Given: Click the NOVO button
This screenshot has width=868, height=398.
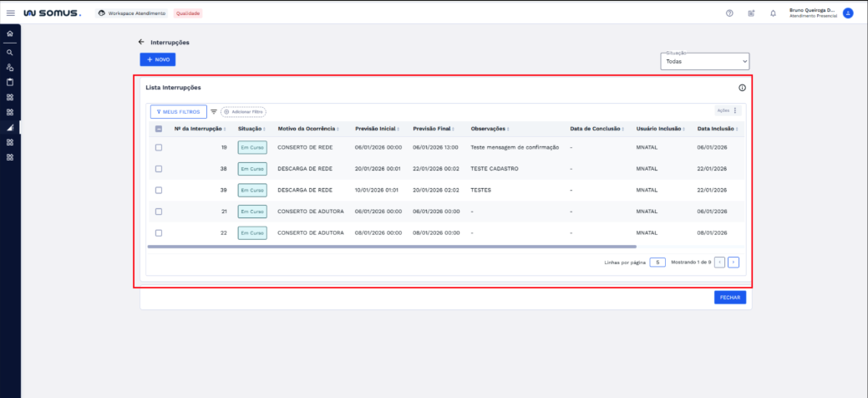Looking at the screenshot, I should pyautogui.click(x=157, y=59).
